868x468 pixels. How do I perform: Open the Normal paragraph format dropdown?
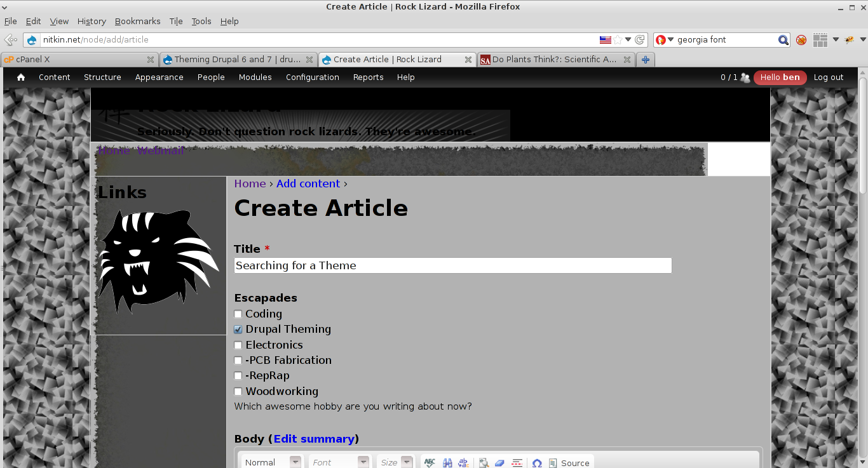(271, 463)
